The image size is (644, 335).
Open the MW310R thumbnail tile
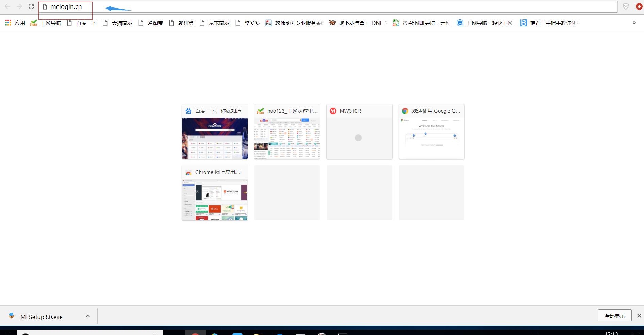(x=359, y=131)
